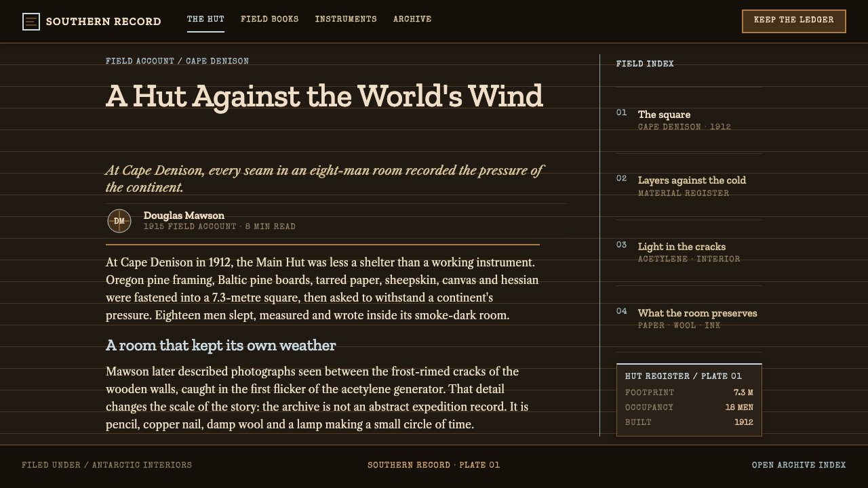Click the headline A Hut Against the World's Wind
The image size is (868, 488).
(x=325, y=96)
